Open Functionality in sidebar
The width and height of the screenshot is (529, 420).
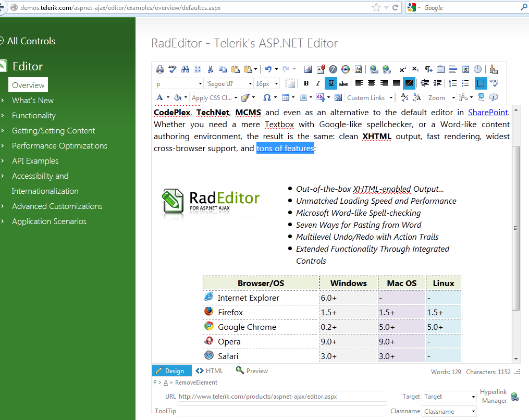coord(34,116)
